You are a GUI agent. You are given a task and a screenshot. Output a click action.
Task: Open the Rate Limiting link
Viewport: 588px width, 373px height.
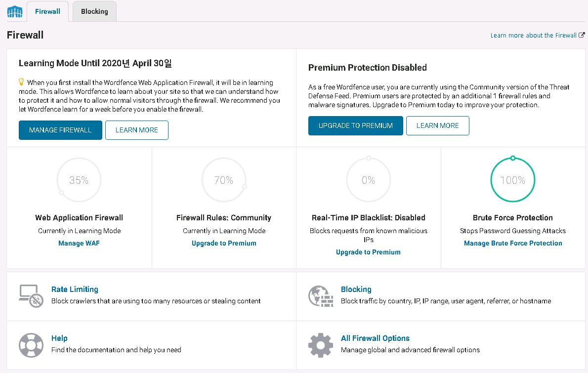coord(75,290)
